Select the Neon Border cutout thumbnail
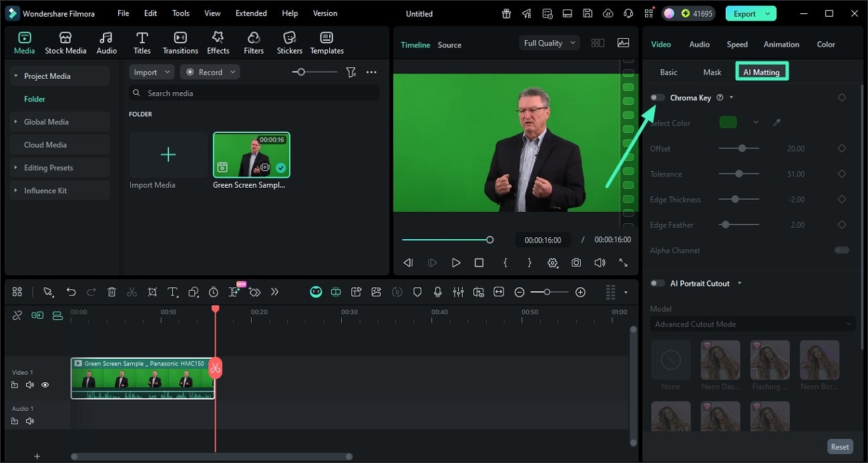The image size is (868, 463). (x=819, y=359)
